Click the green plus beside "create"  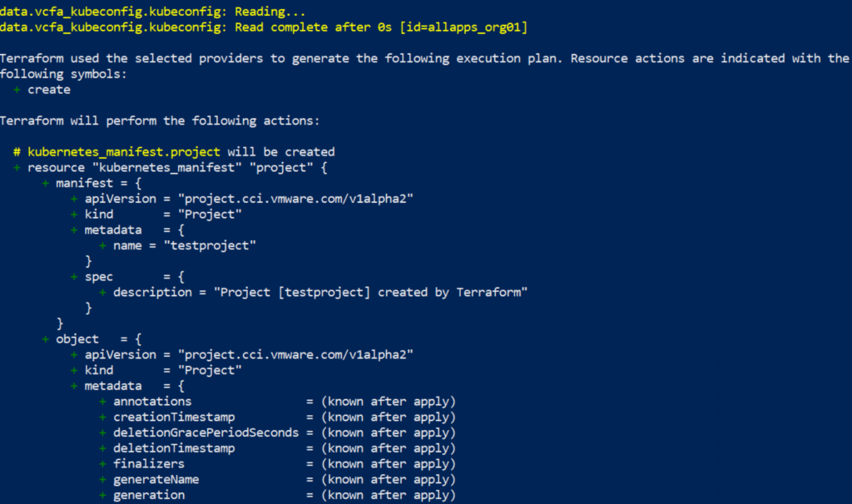coord(17,90)
